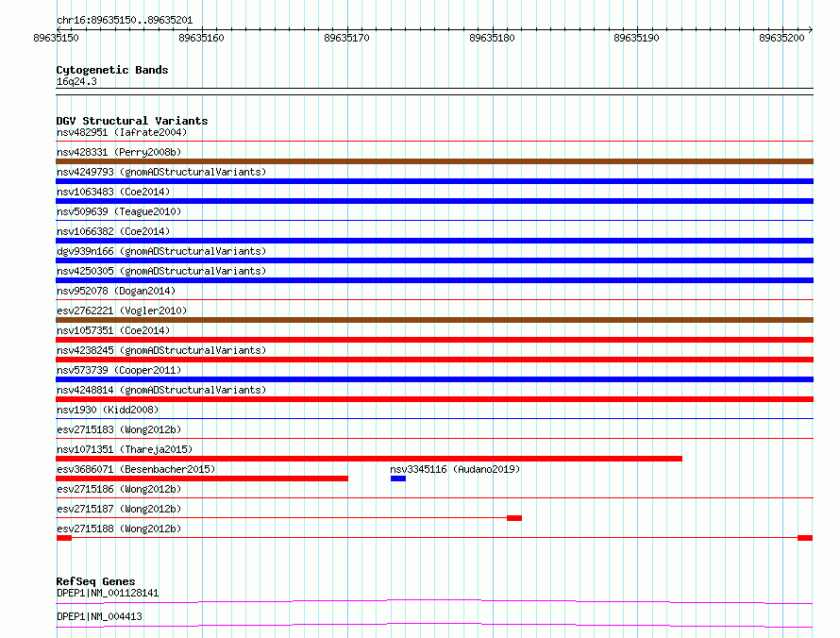The width and height of the screenshot is (840, 638).
Task: Open the nsv509639 (Teague2010) variant label
Action: [119, 211]
